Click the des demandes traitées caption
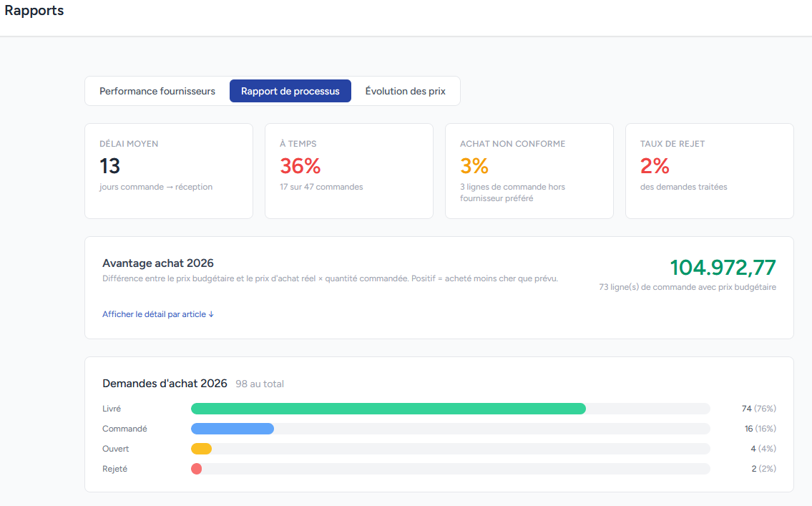The height and width of the screenshot is (506, 812). point(683,187)
